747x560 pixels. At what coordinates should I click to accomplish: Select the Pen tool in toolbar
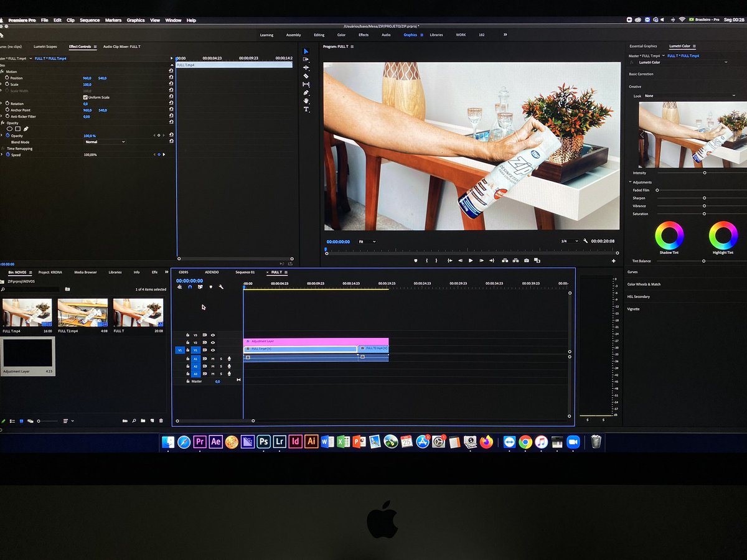tap(306, 93)
